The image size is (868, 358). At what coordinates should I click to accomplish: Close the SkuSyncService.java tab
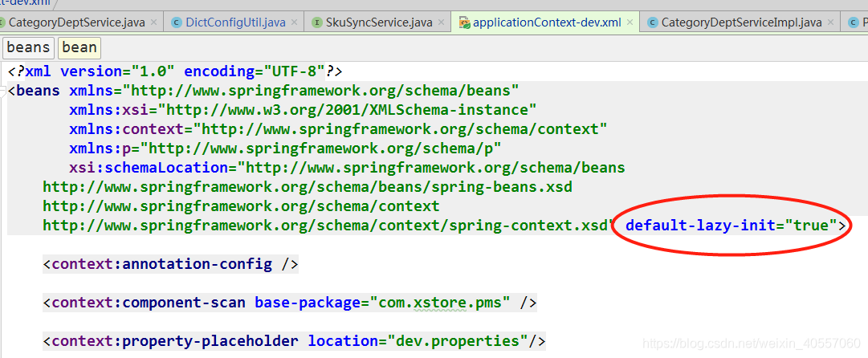(441, 22)
